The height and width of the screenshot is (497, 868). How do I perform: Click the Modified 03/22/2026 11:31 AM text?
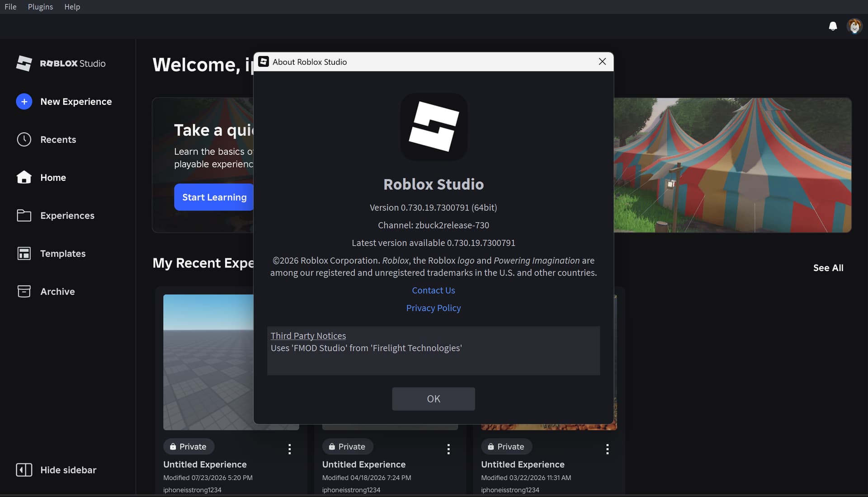coord(526,478)
